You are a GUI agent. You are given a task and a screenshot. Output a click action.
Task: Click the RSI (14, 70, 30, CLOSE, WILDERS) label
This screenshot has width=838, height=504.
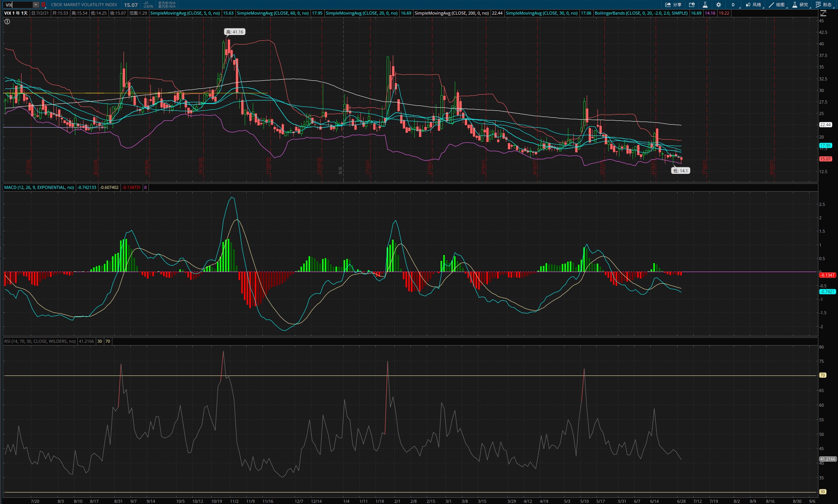coord(40,341)
